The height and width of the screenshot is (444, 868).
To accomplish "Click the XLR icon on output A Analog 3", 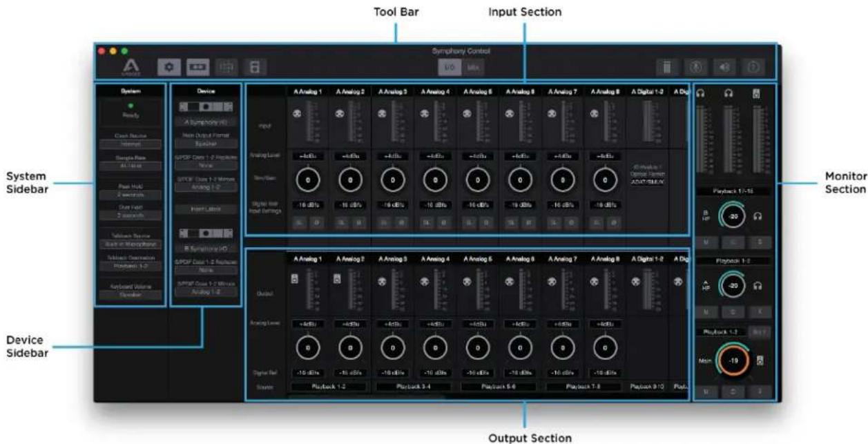I will (383, 281).
